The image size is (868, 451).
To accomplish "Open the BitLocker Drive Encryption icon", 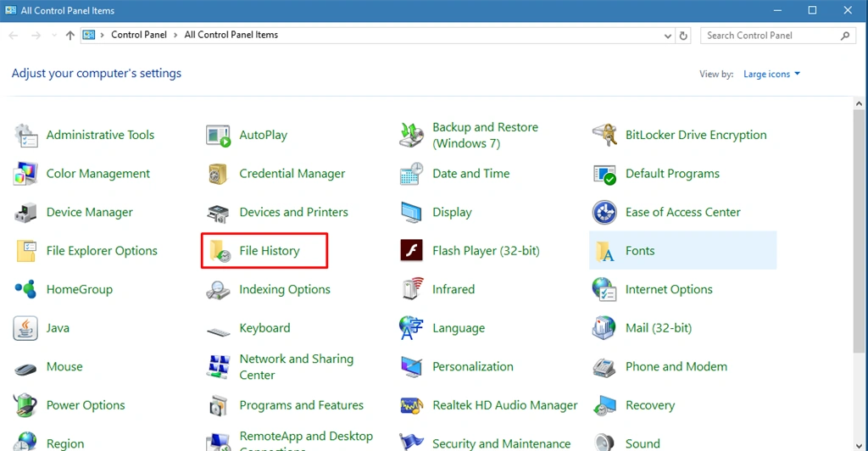I will [604, 135].
